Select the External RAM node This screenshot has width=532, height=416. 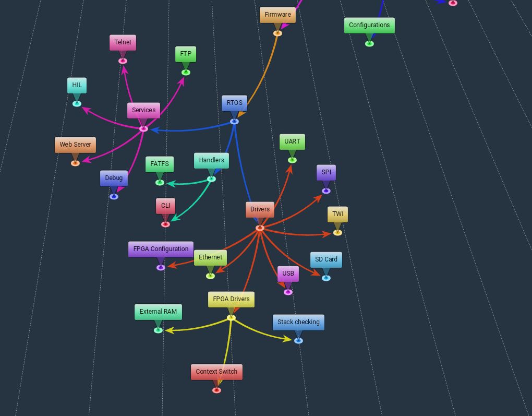click(158, 312)
